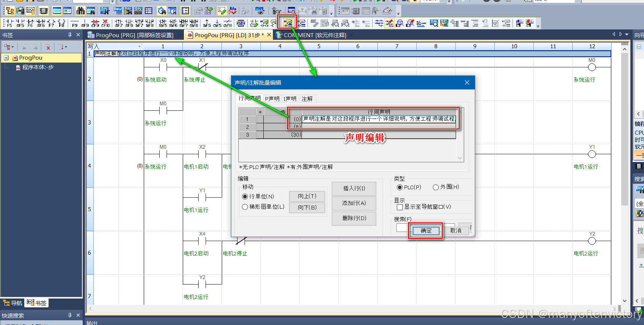Select the 行单位(N) radio button
The width and height of the screenshot is (644, 325).
pyautogui.click(x=245, y=197)
